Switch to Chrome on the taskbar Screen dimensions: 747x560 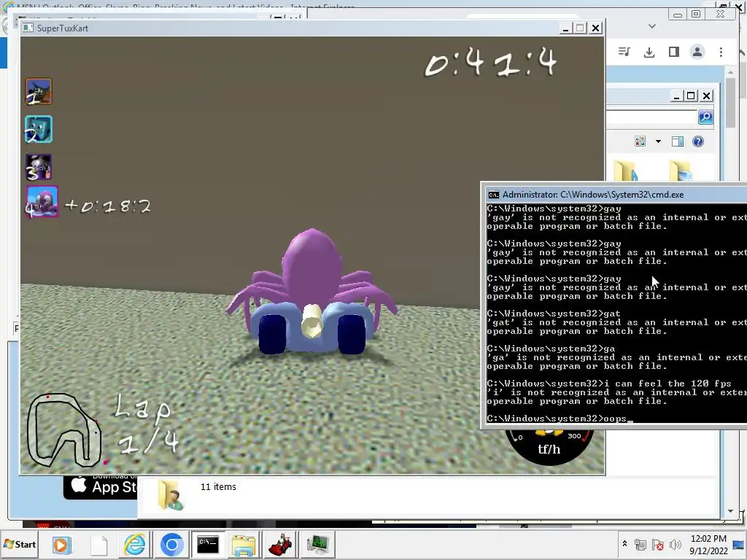click(171, 545)
